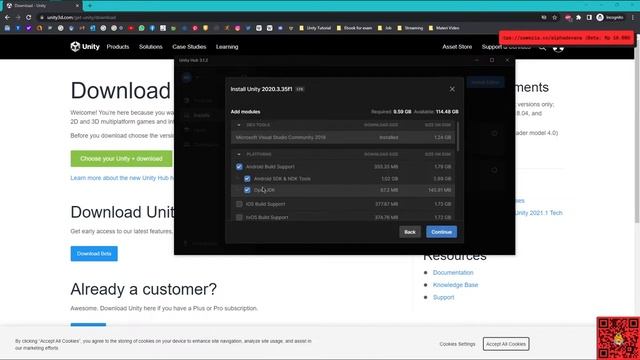Click the Download Beta button
Viewport: 640px width, 360px height.
pos(94,253)
